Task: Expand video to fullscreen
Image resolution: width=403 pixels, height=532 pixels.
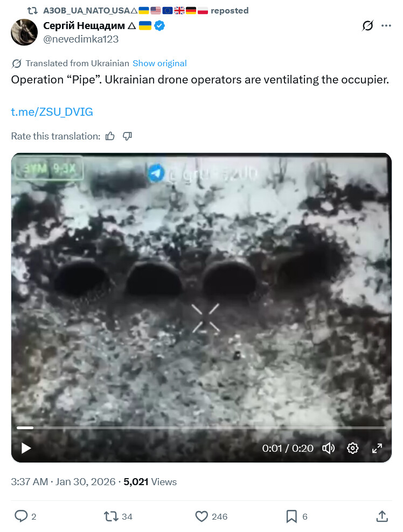Action: (377, 448)
